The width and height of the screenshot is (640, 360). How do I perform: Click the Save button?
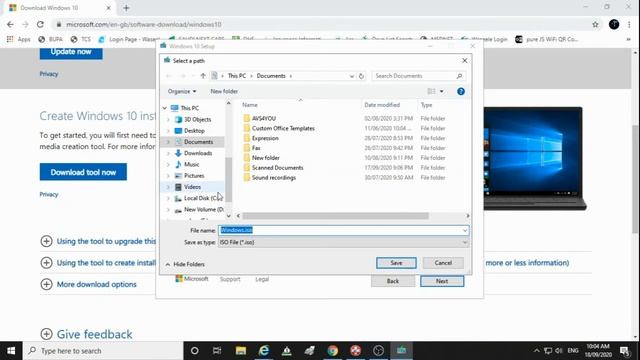(x=396, y=263)
